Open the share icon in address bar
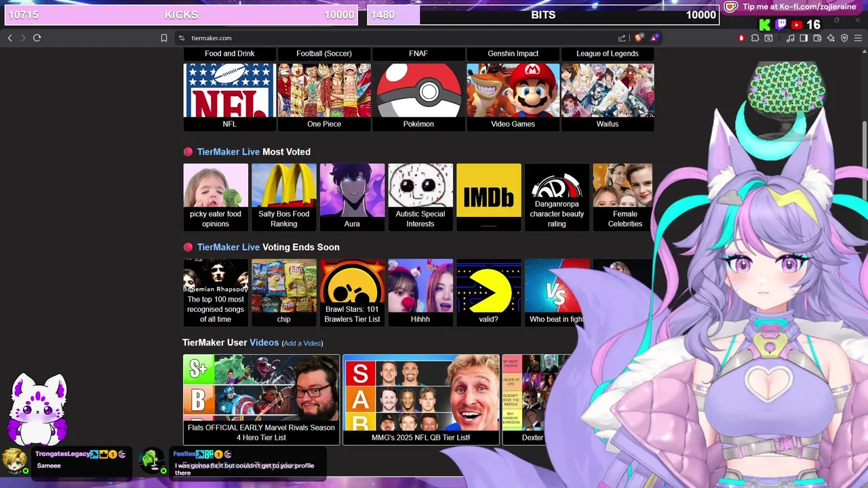Image resolution: width=868 pixels, height=488 pixels. click(622, 38)
